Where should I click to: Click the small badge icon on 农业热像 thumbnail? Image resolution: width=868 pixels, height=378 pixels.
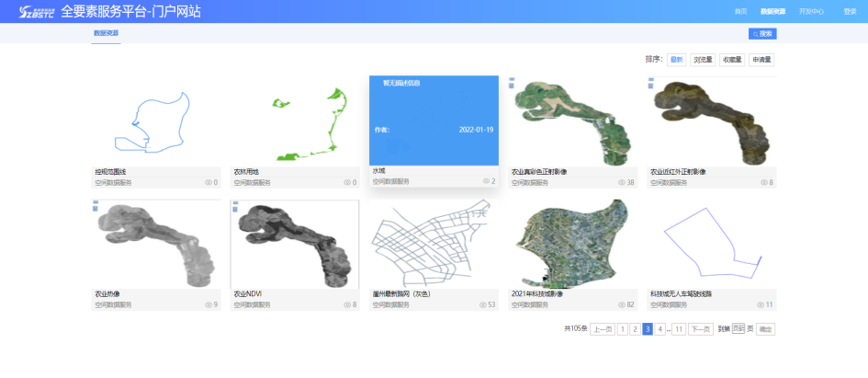coord(96,207)
